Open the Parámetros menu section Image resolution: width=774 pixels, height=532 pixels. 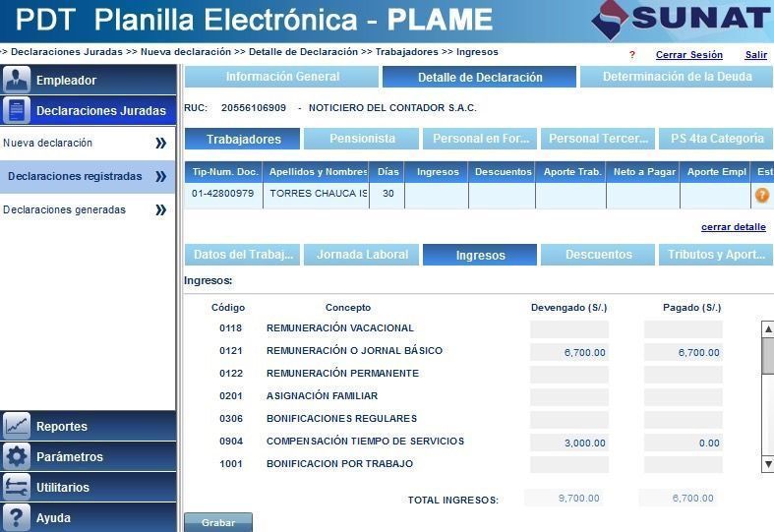[x=89, y=456]
